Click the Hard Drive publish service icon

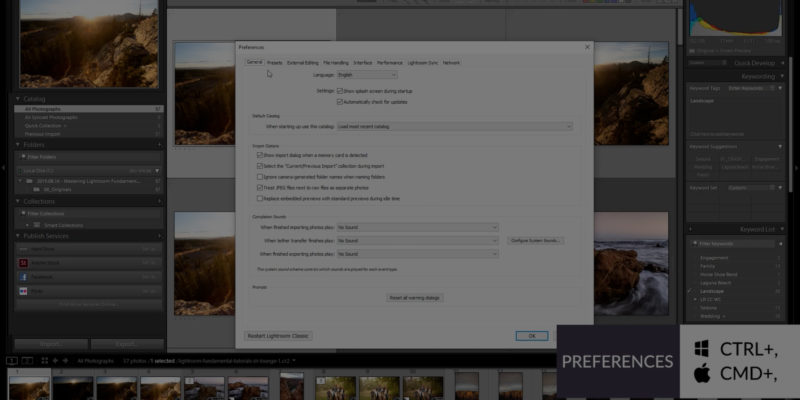(x=23, y=249)
